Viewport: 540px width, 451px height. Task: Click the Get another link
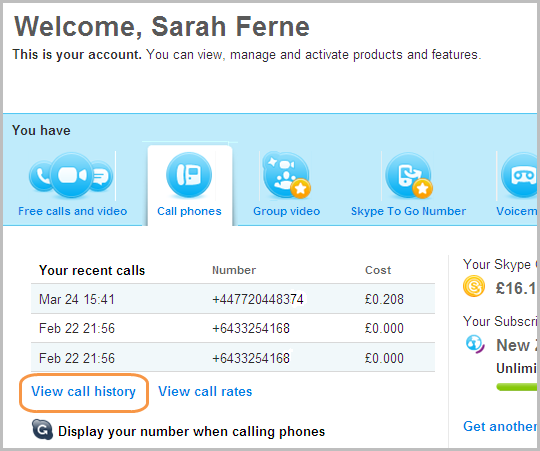pos(500,426)
